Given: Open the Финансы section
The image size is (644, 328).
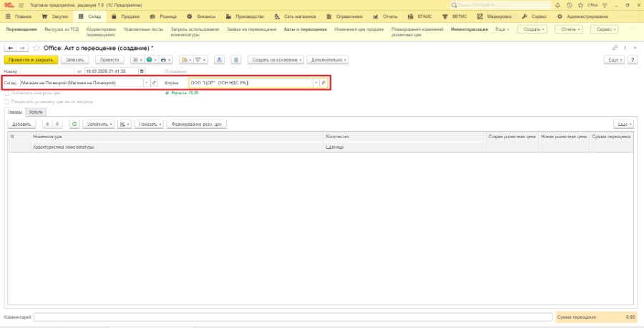Looking at the screenshot, I should click(x=201, y=17).
